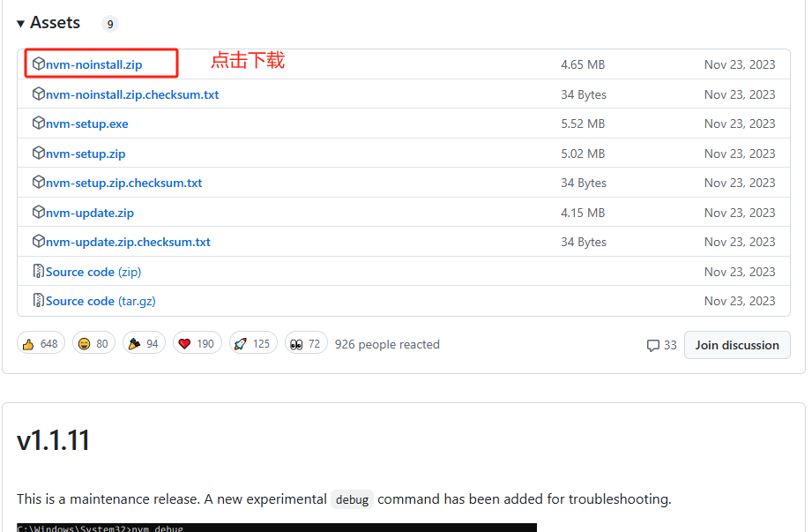Click zip file icon beside Source code (zip)
812x532 pixels.
point(38,271)
